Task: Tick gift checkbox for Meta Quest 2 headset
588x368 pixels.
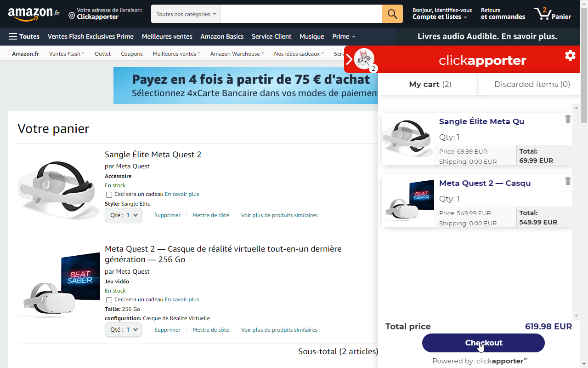Action: click(109, 300)
